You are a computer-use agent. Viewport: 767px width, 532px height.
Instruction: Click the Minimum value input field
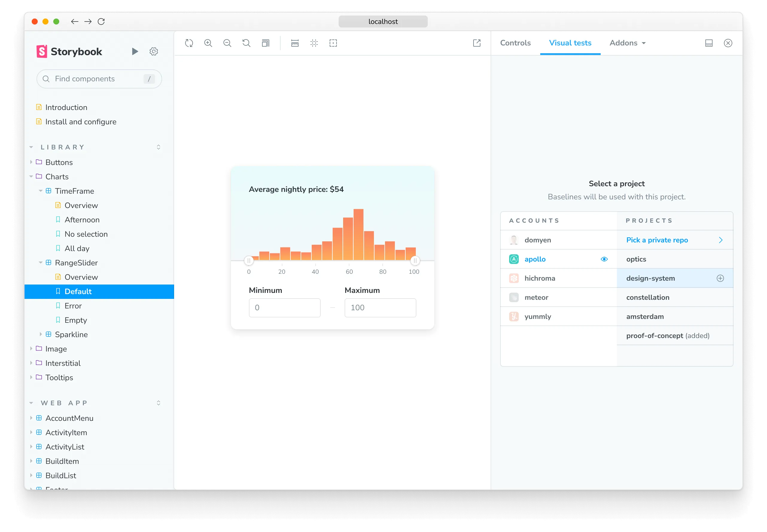tap(284, 307)
